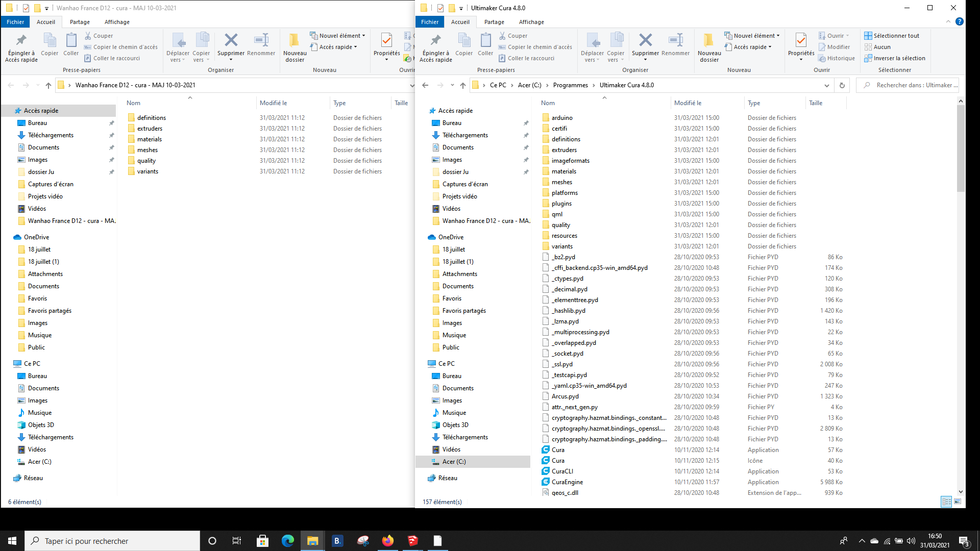
Task: Select OneDrive in Wanhao navigation pane
Action: [x=36, y=237]
